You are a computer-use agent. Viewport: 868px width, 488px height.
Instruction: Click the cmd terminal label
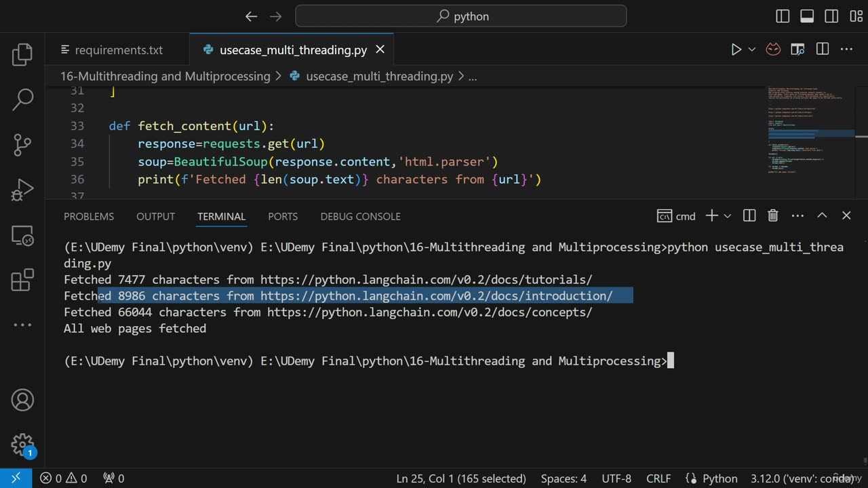point(676,216)
